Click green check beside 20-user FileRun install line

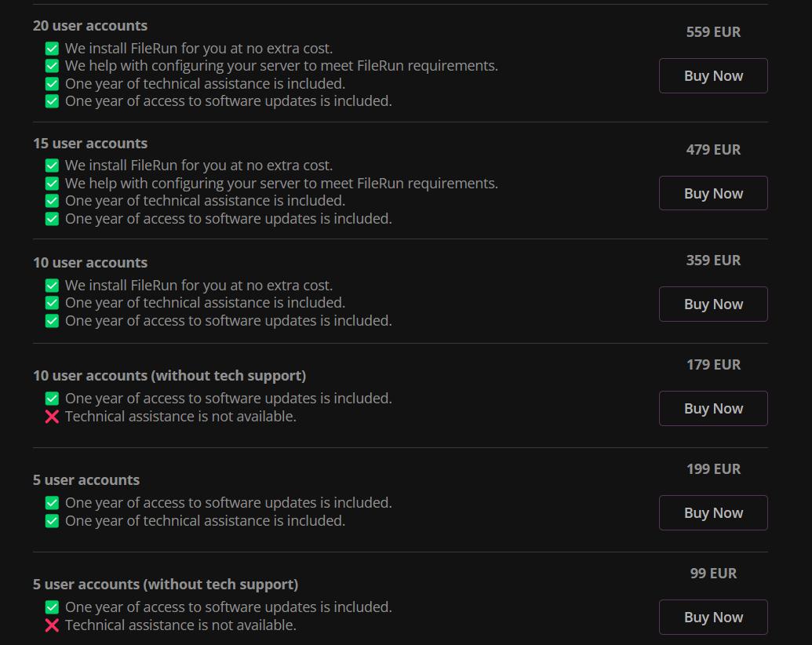52,49
